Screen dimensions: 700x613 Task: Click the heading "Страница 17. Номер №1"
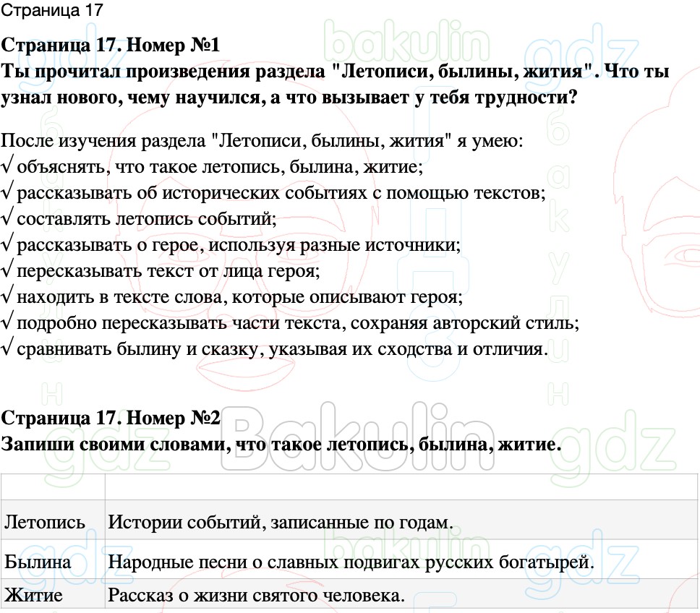[x=110, y=45]
